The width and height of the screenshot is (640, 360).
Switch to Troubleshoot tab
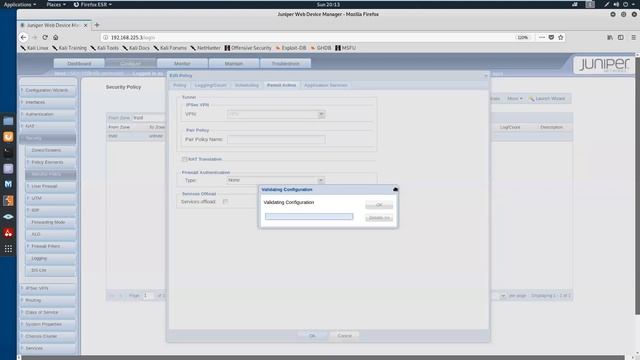point(285,64)
